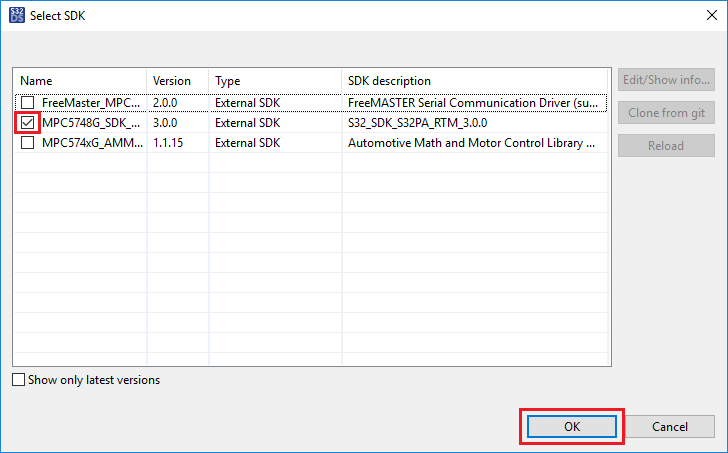Screen dimensions: 728x453
Task: Check the MPC574xG_AMM SDK checkbox
Action: [x=28, y=143]
